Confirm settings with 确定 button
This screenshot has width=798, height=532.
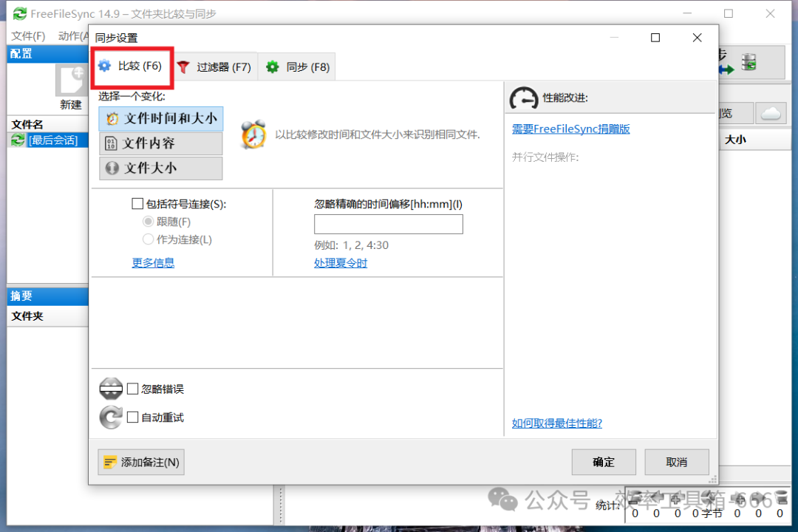[604, 463]
